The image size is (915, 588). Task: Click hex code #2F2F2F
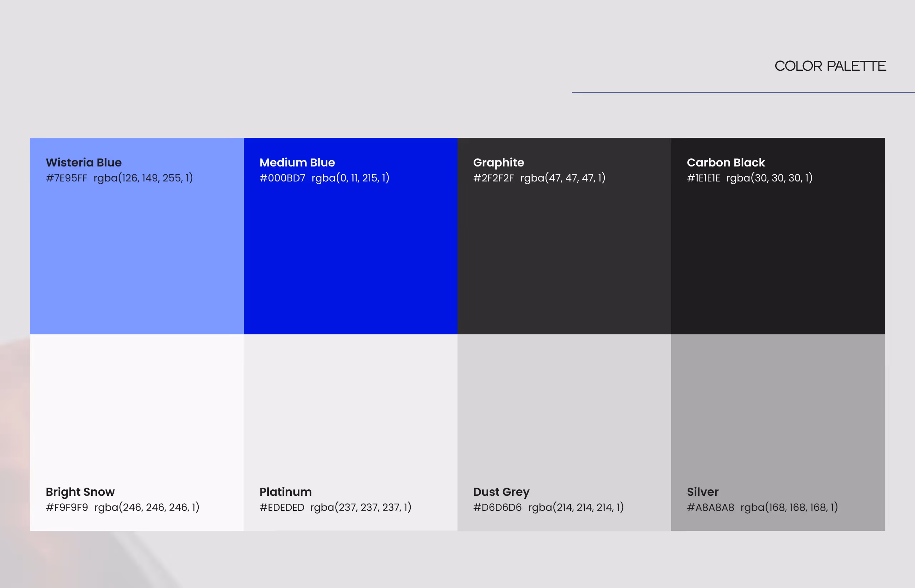click(494, 178)
